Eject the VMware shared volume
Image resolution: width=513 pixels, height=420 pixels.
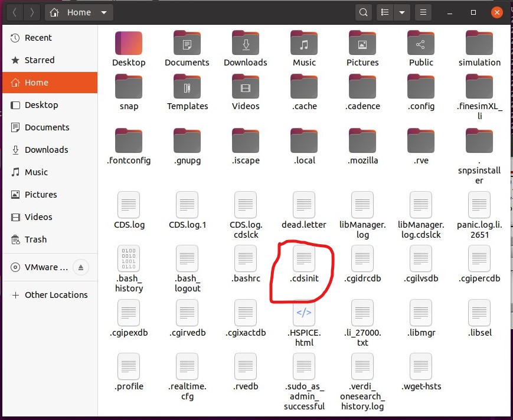pyautogui.click(x=81, y=267)
